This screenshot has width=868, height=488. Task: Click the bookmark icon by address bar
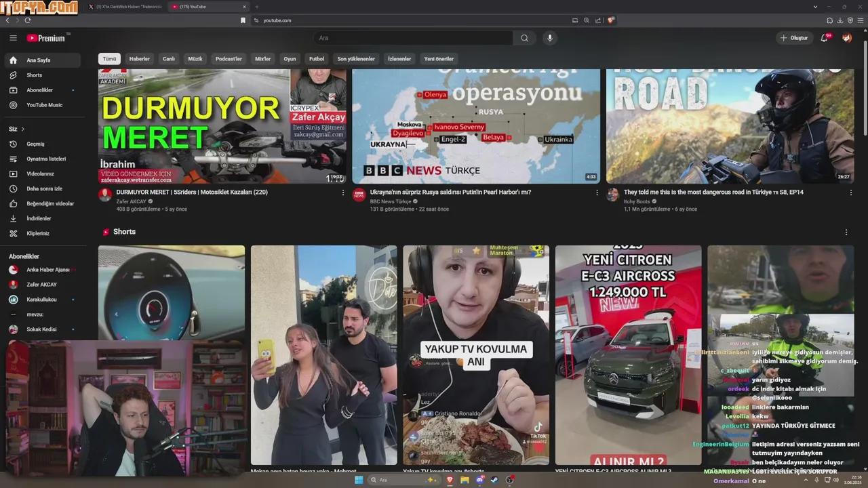coord(243,20)
